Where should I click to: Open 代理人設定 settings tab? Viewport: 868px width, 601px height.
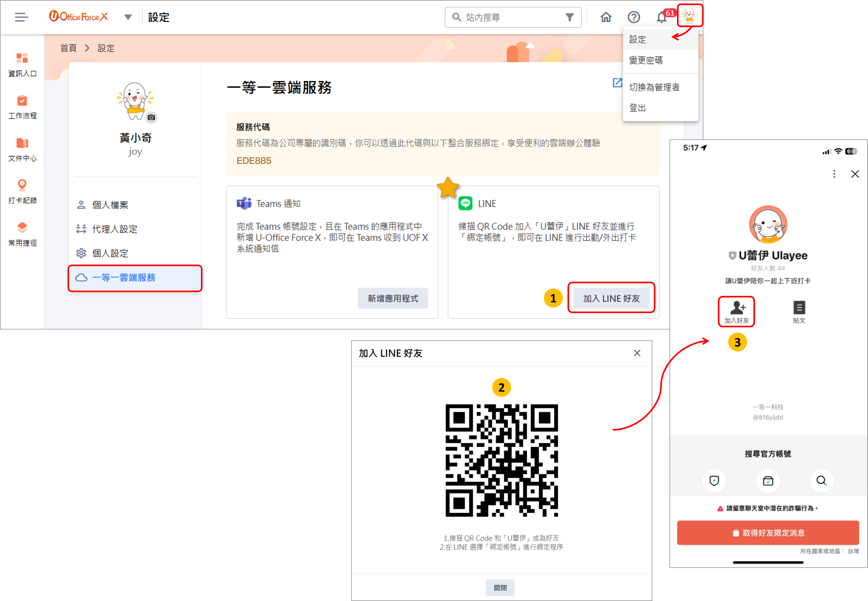click(135, 229)
